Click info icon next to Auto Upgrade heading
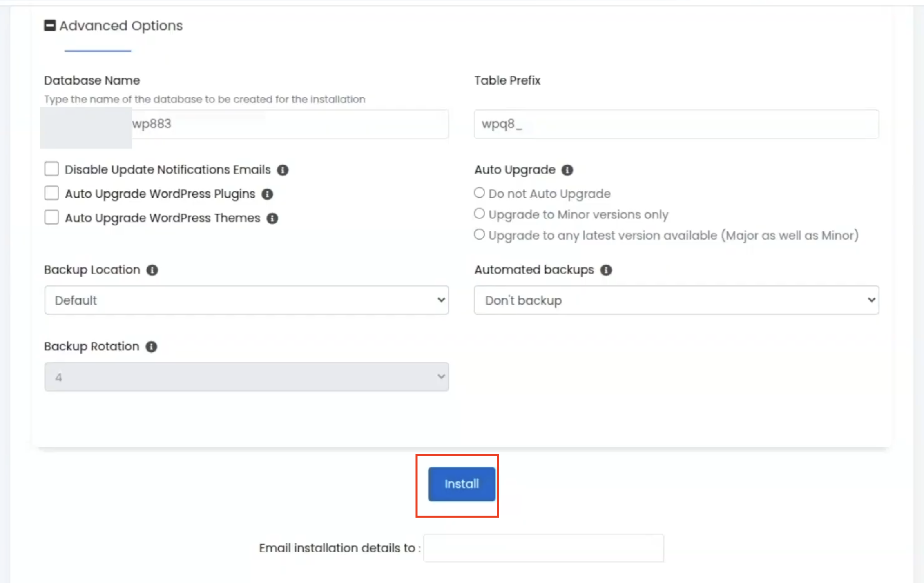The height and width of the screenshot is (583, 924). (x=567, y=170)
